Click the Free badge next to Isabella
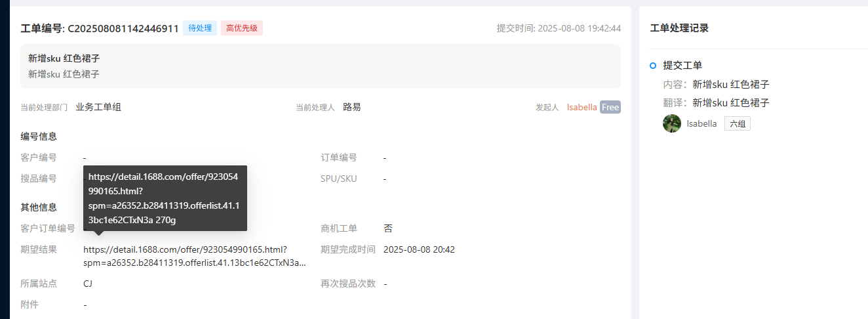The width and height of the screenshot is (868, 319). coord(610,107)
